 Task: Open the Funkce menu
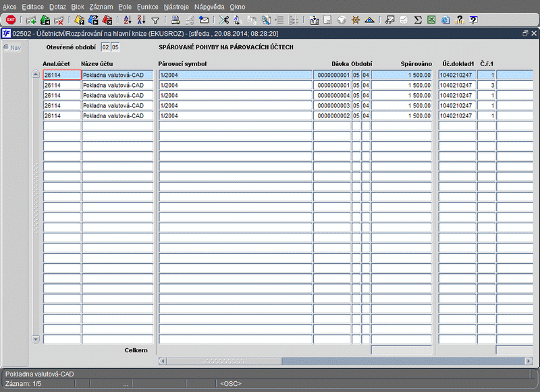148,7
